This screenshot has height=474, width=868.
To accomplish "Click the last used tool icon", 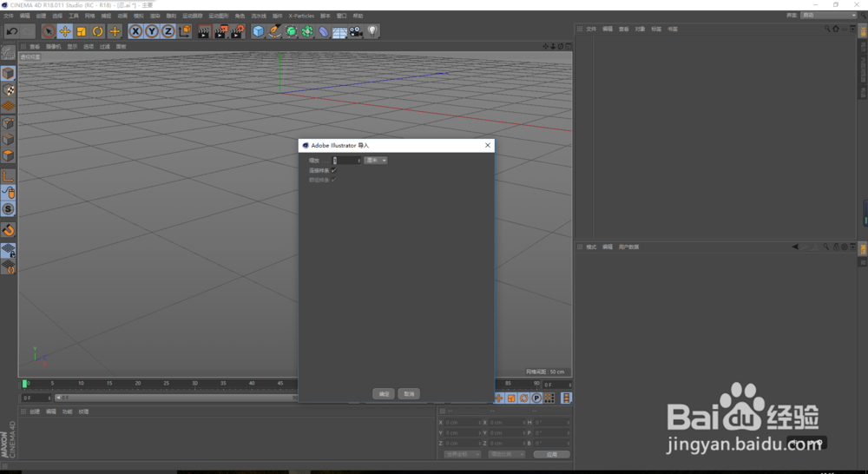I will click(115, 31).
